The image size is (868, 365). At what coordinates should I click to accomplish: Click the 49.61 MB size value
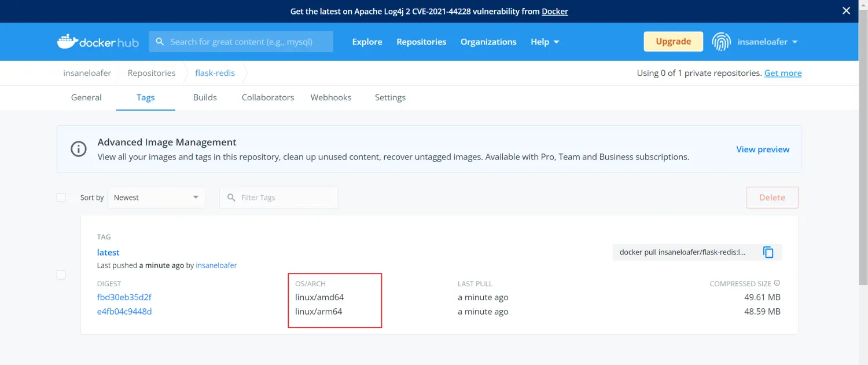click(x=762, y=297)
